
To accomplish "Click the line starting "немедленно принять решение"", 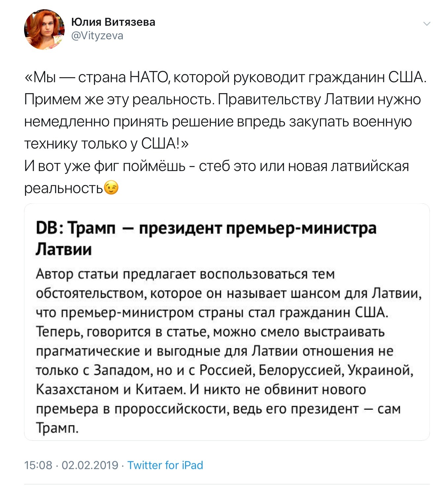I will 218,121.
